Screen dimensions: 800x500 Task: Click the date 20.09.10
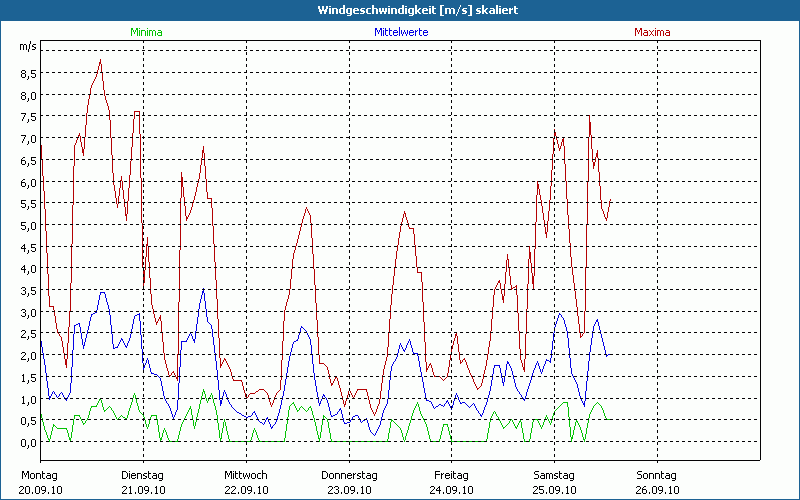40,490
